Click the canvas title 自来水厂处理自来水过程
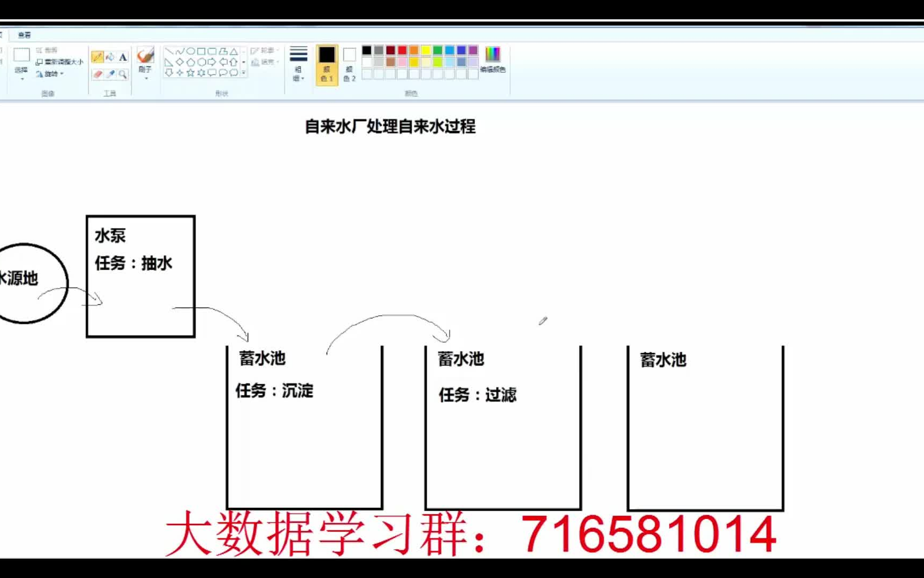The height and width of the screenshot is (578, 924). coord(390,127)
